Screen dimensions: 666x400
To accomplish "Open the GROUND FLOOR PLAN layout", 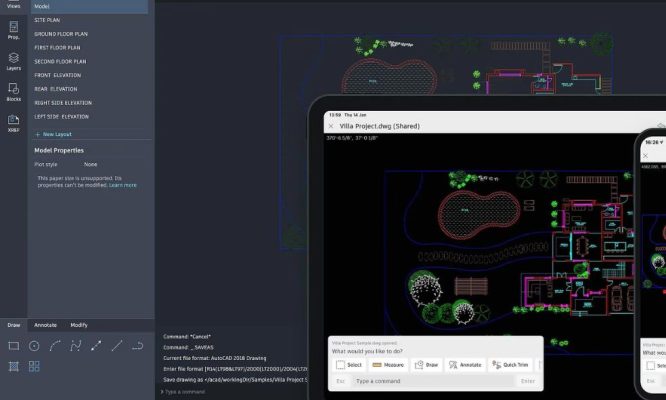I will tap(61, 33).
